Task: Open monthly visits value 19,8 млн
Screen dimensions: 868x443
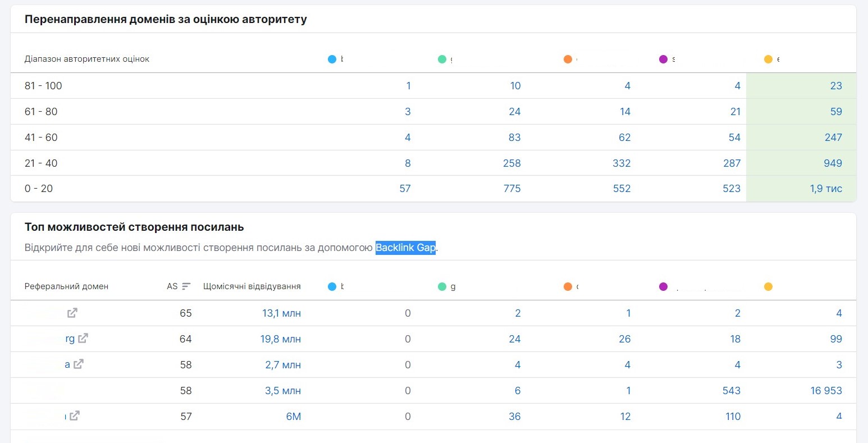Action: coord(280,339)
